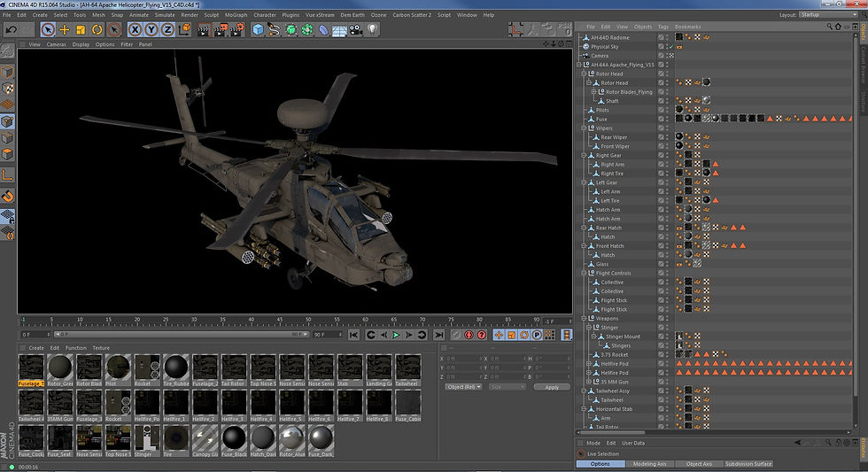Click the Options tab in attributes
The image size is (868, 472).
coord(601,464)
